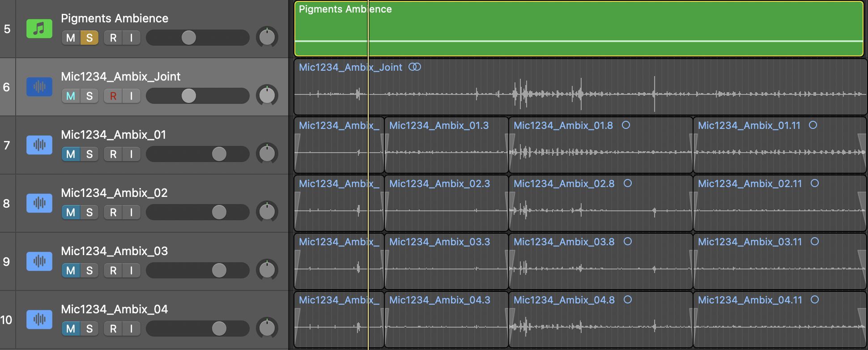868x350 pixels.
Task: Solo the Mic1234_Ambix_02 track
Action: [x=89, y=213]
